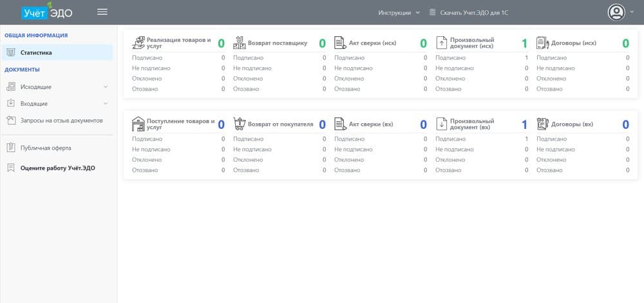Image resolution: width=644 pixels, height=303 pixels.
Task: Click Произвольный документ (исх) upload icon
Action: tap(441, 43)
